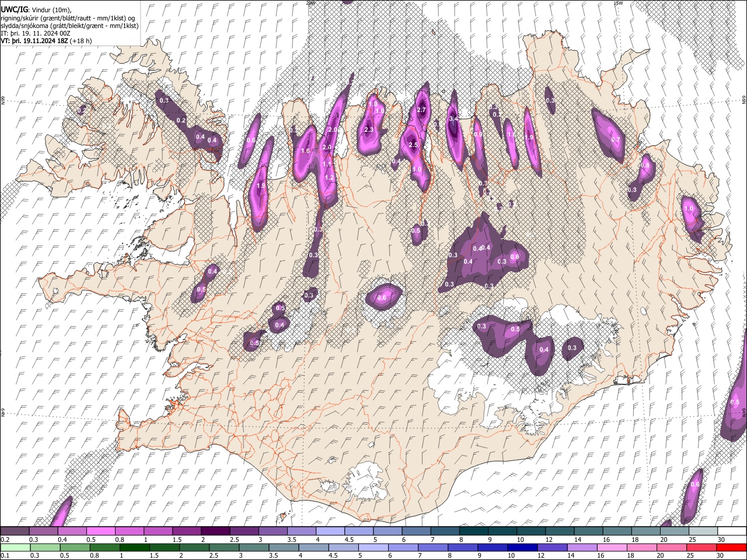Click the 1.2 snowfall value on the map
The width and height of the screenshot is (747, 560).
(329, 177)
